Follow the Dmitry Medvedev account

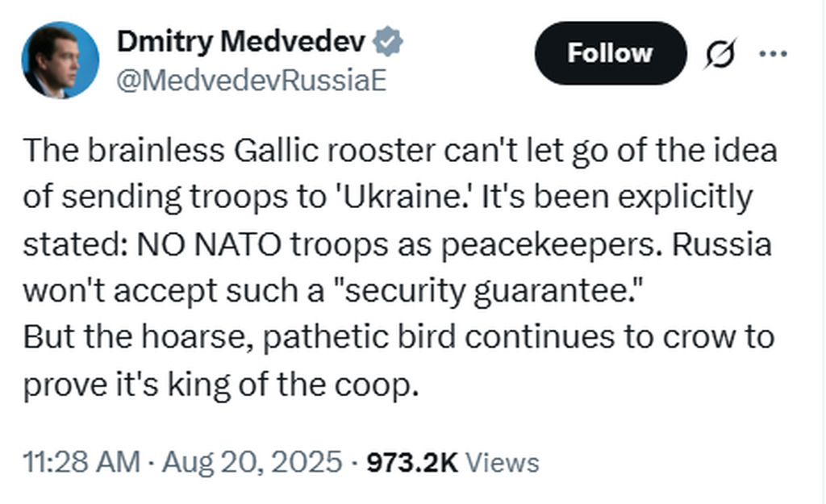609,53
